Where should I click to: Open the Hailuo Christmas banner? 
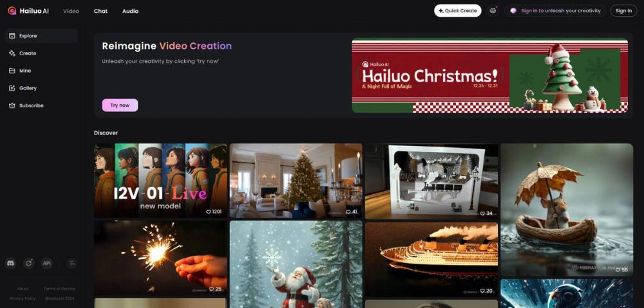[489, 75]
